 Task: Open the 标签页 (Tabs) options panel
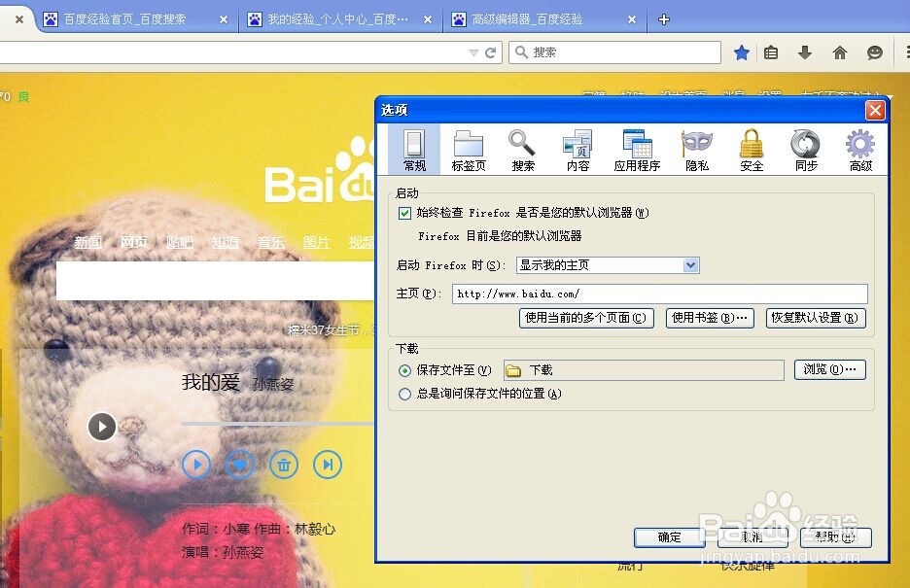469,151
